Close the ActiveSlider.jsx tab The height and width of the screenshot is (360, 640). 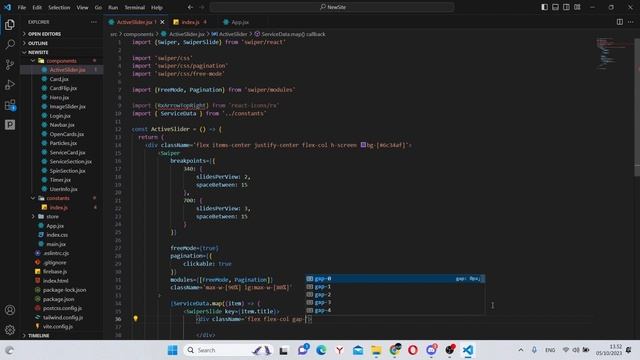[162, 22]
